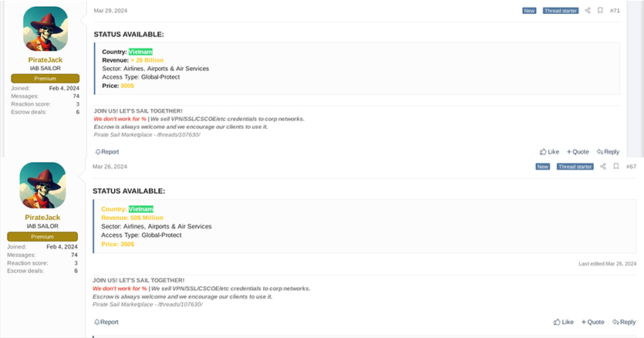Open post number #67 permalink

pyautogui.click(x=631, y=167)
